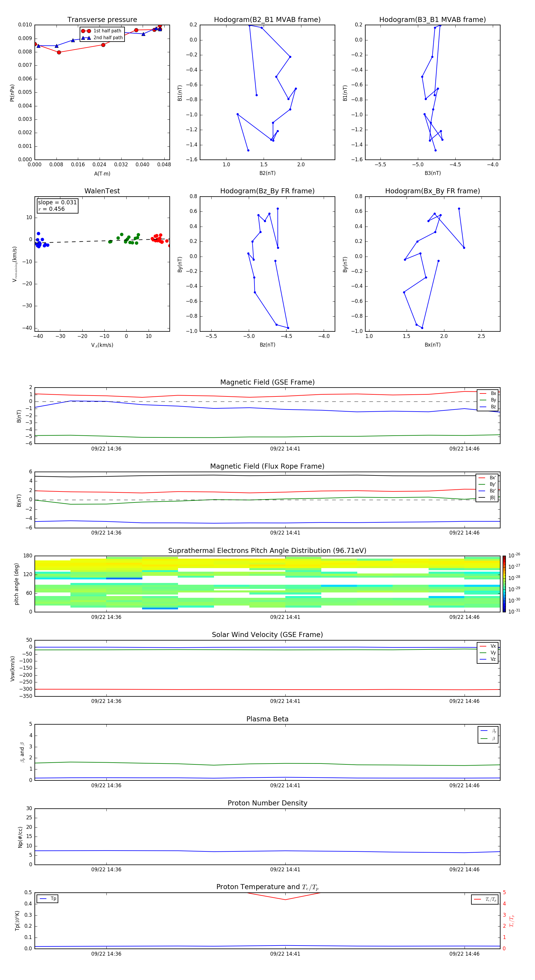Click the '10^-31' colorbar tick label
The image size is (535, 980).
click(514, 611)
